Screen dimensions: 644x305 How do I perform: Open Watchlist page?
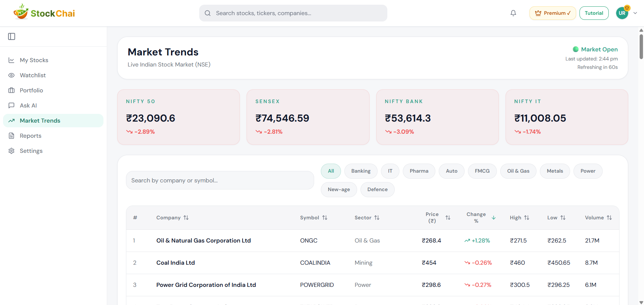pyautogui.click(x=53, y=75)
